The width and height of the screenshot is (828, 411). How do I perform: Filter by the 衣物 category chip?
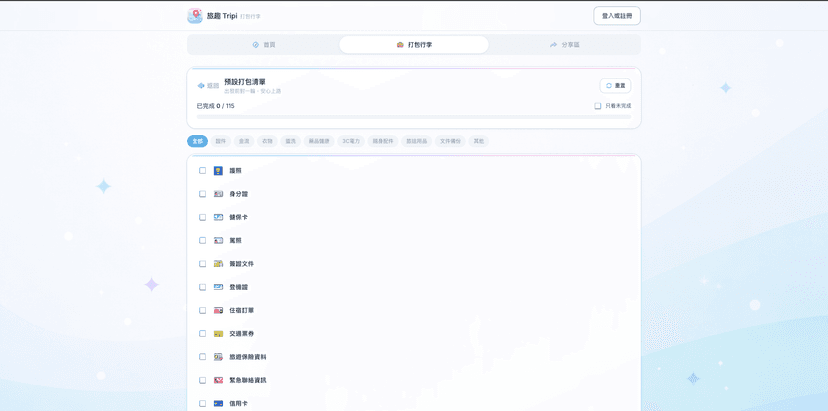(267, 141)
